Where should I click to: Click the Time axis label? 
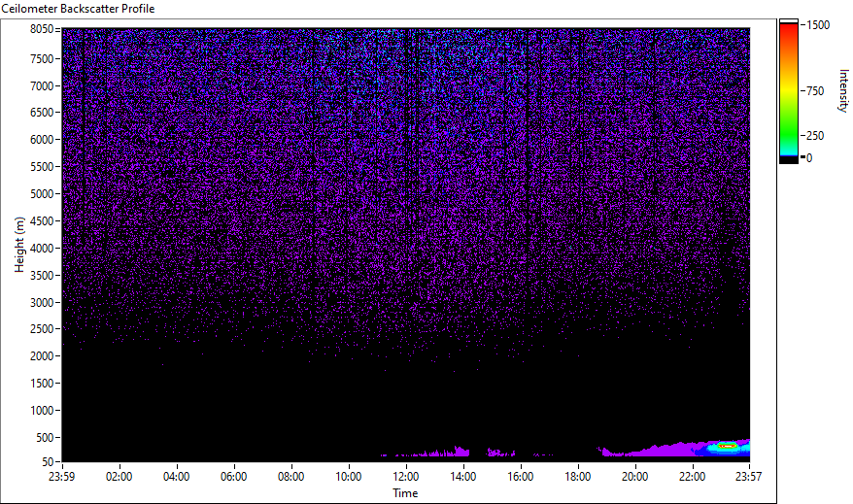coord(405,493)
